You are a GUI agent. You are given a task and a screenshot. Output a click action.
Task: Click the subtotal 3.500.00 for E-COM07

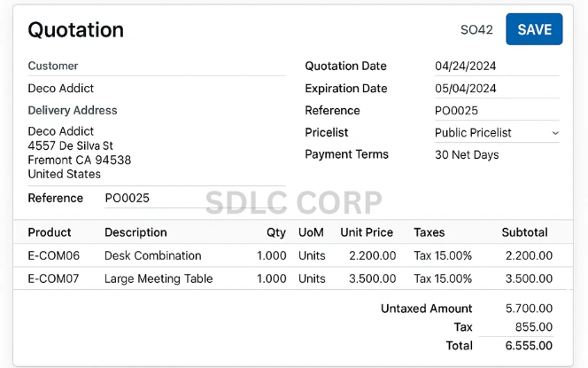click(529, 278)
